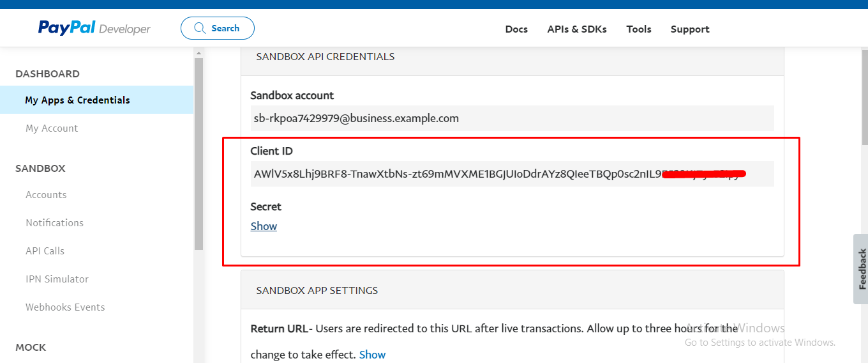868x363 pixels.
Task: Go to My Account in sidebar
Action: coord(52,128)
